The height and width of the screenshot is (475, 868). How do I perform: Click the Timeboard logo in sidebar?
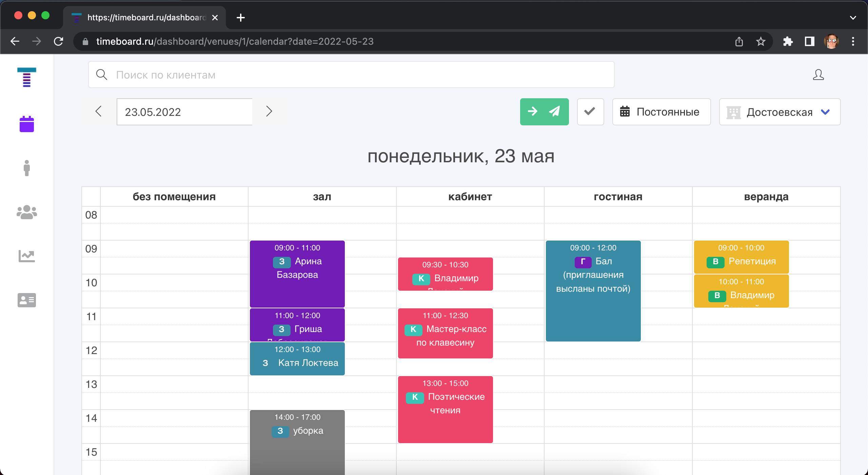pyautogui.click(x=27, y=77)
